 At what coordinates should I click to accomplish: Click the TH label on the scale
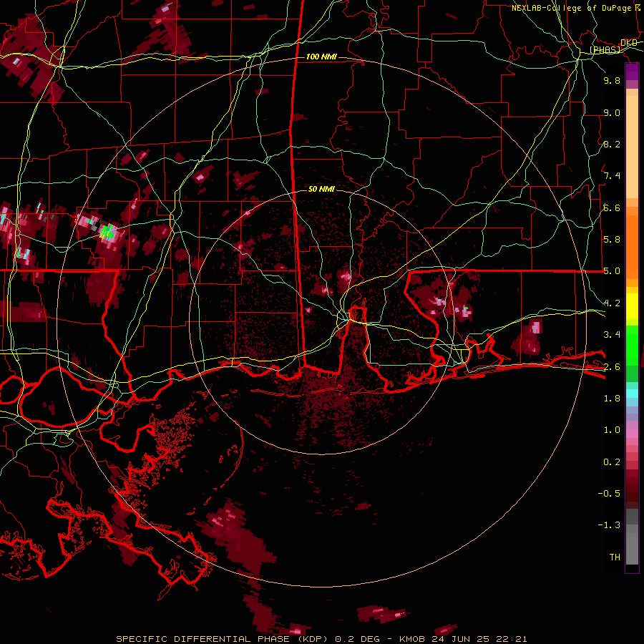[615, 557]
